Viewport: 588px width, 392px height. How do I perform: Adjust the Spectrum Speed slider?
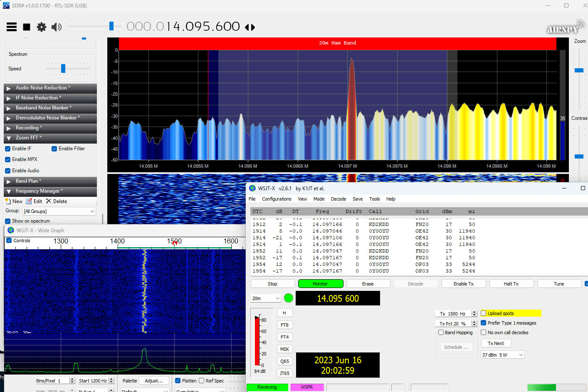[63, 69]
